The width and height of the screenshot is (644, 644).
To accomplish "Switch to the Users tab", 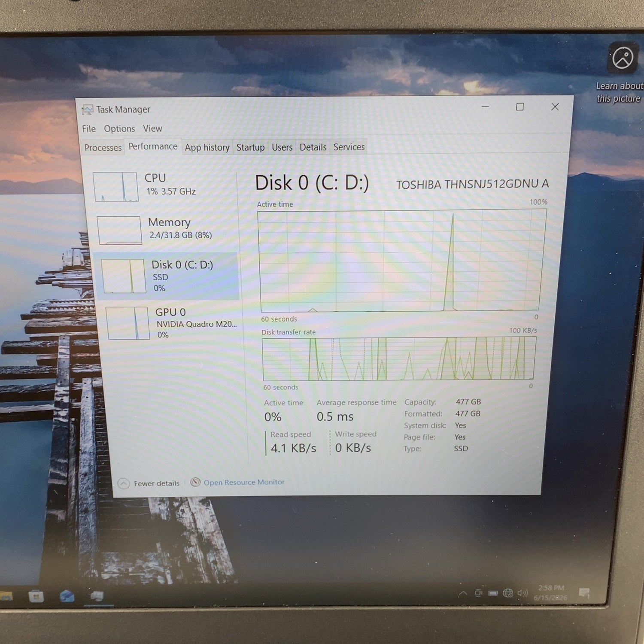I will pyautogui.click(x=282, y=147).
